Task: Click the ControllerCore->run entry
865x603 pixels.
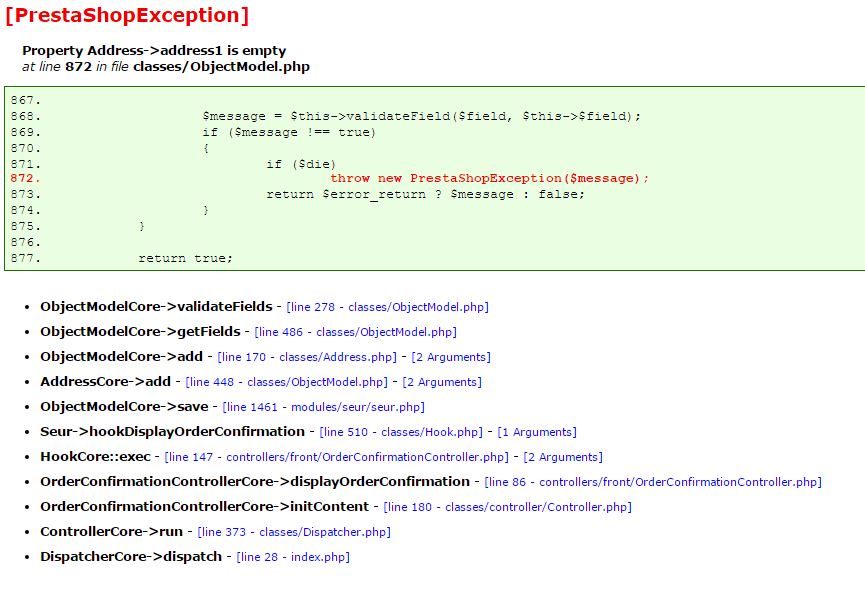Action: [x=111, y=531]
